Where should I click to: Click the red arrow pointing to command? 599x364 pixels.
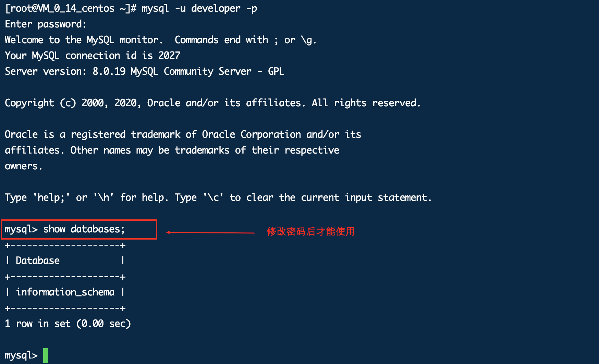pos(210,233)
